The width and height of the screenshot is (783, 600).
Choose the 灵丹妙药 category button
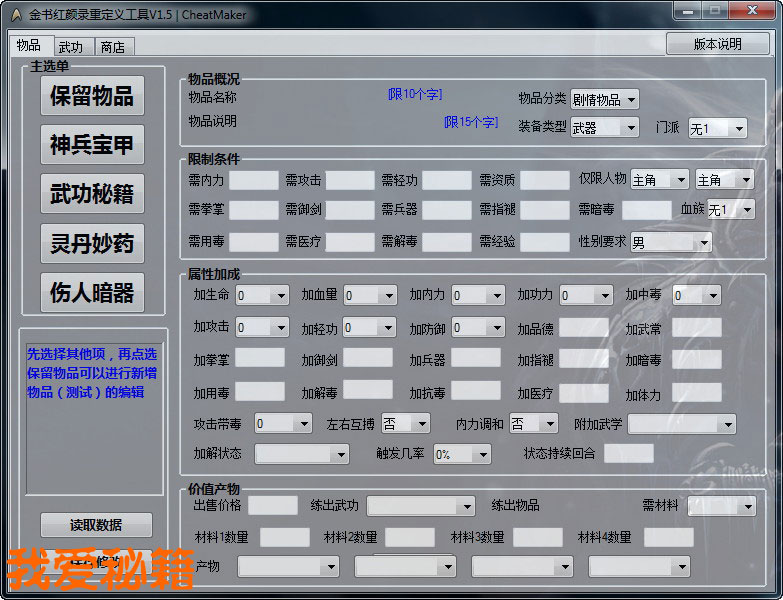pyautogui.click(x=92, y=243)
